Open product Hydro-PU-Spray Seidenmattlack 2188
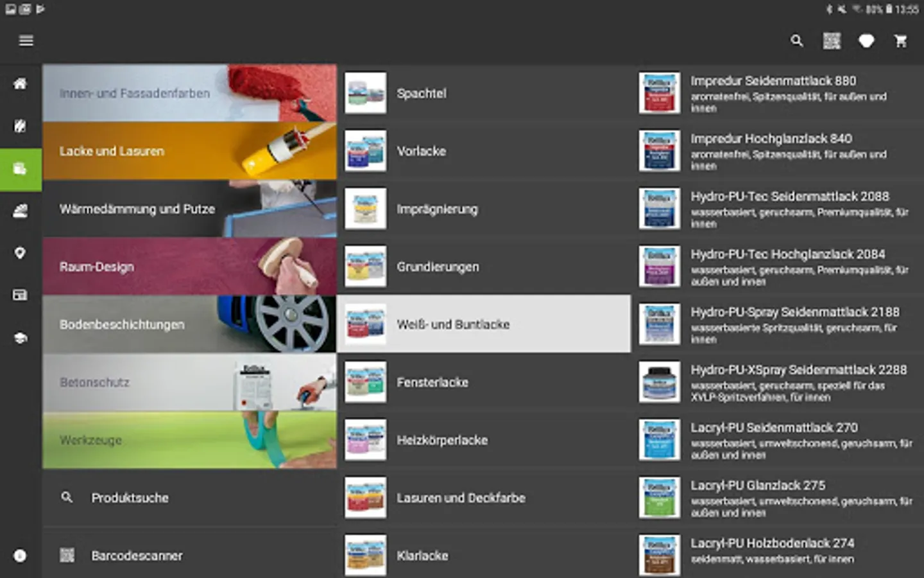The height and width of the screenshot is (578, 924). (x=778, y=324)
